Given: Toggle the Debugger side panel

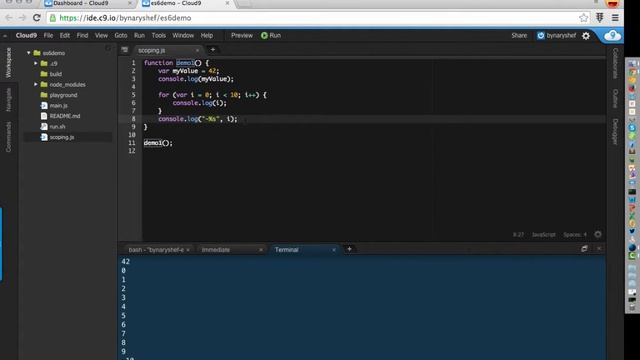Looking at the screenshot, I should pyautogui.click(x=615, y=131).
